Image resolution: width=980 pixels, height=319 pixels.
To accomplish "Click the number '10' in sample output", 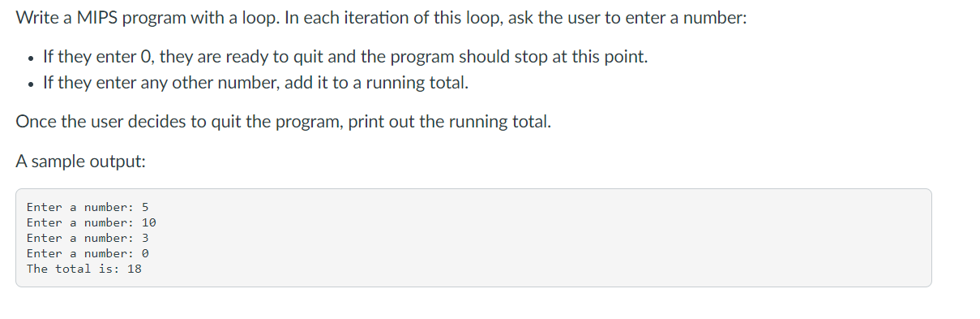I will [149, 222].
